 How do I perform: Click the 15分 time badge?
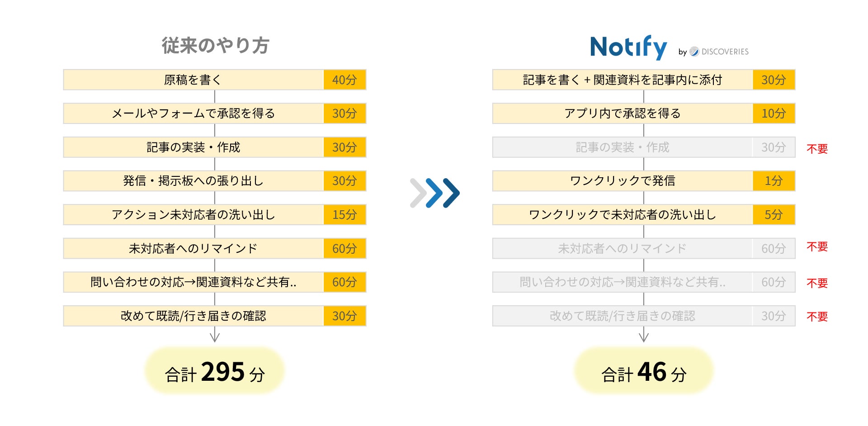pos(344,215)
